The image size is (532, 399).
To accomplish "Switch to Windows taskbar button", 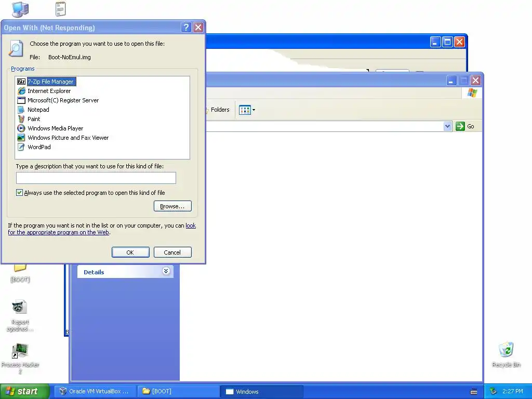I will [x=262, y=391].
